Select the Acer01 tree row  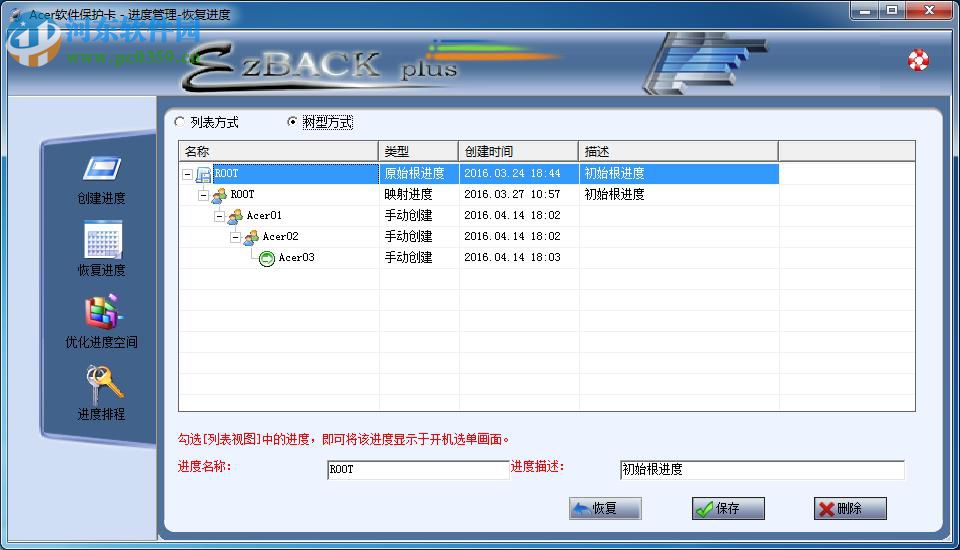[x=547, y=216]
